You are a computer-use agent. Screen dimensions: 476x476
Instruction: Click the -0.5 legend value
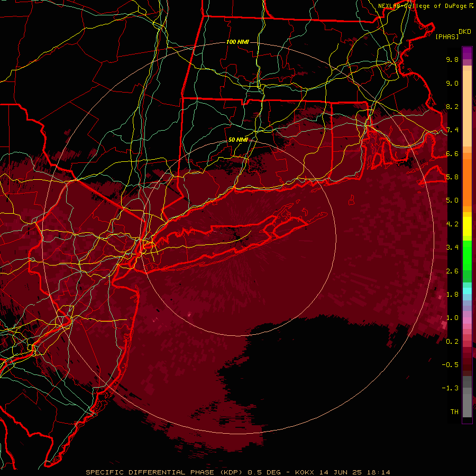(450, 365)
